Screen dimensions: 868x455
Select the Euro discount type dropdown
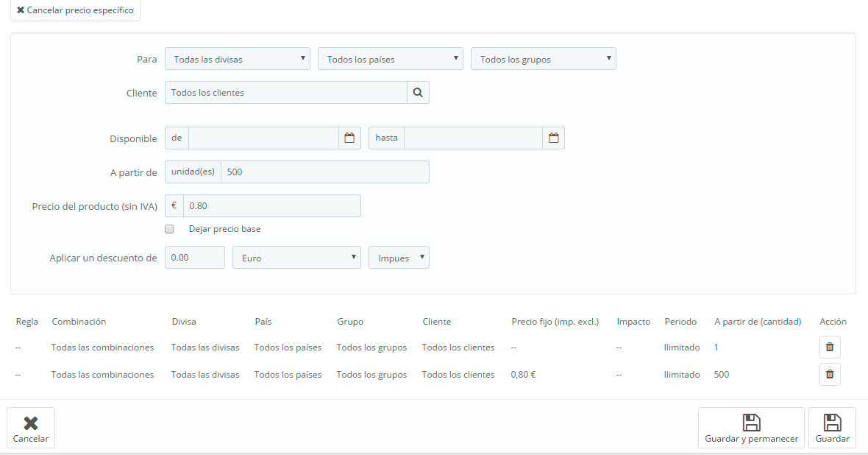pyautogui.click(x=296, y=258)
